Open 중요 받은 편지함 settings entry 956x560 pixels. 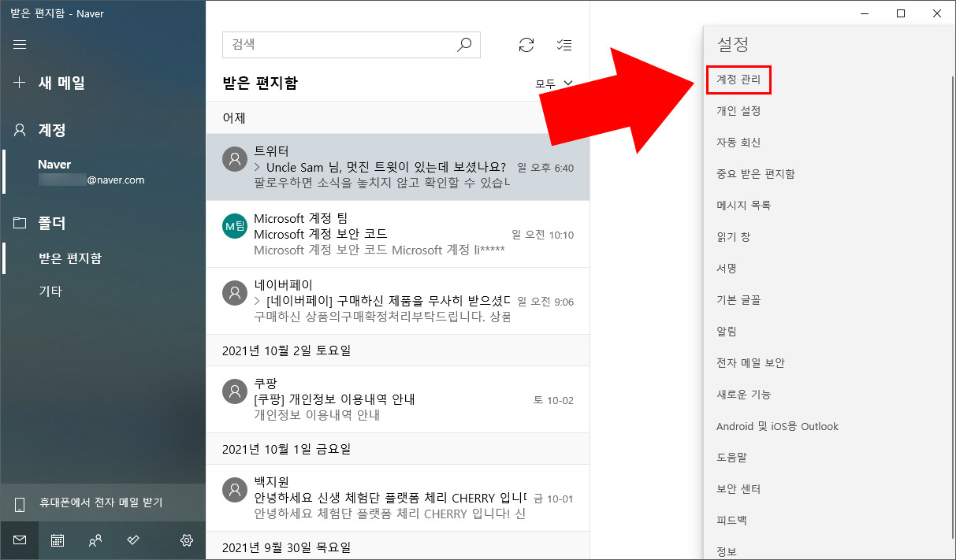[x=755, y=174]
